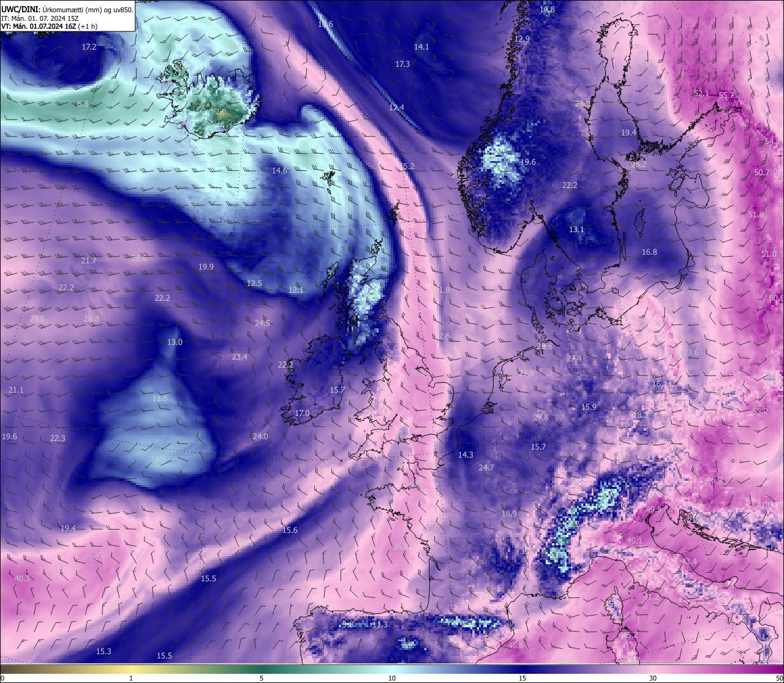
Task: Click the map value "18.9"
Action: [x=509, y=514]
